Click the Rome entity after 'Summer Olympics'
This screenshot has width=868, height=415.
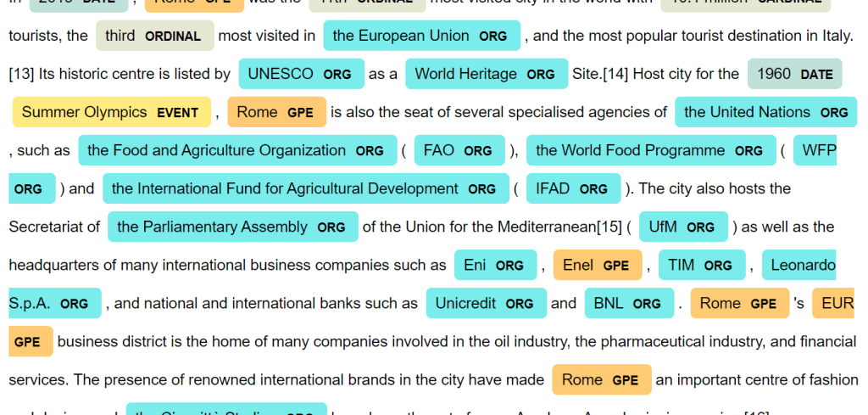pos(276,112)
